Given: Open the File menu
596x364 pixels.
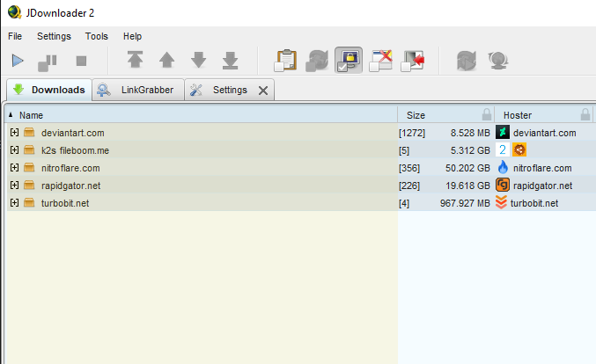Looking at the screenshot, I should coord(15,36).
